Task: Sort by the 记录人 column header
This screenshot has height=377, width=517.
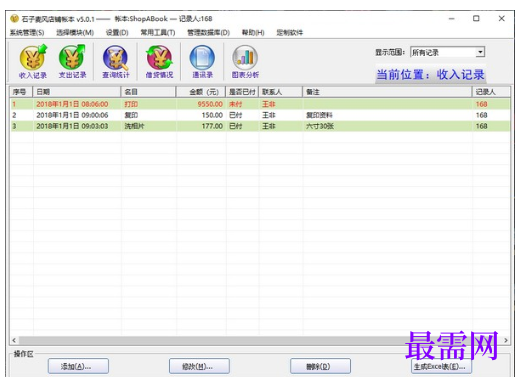Action: tap(491, 92)
